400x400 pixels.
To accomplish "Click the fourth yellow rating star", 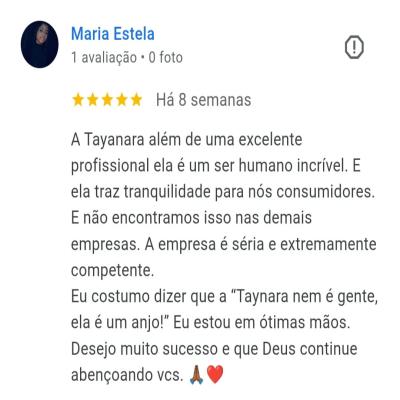I will 122,100.
